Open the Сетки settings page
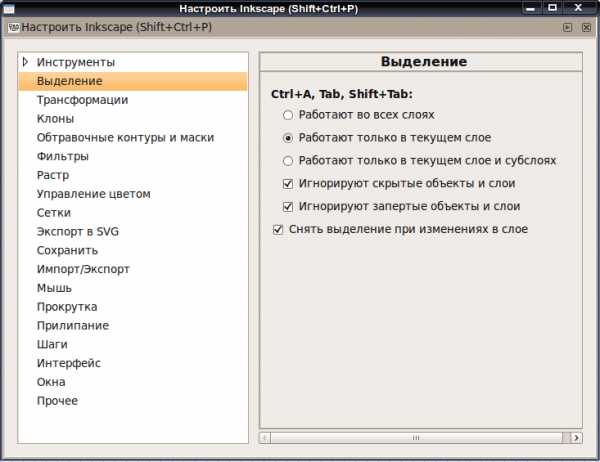Screen dimensions: 600x462 (x=54, y=212)
